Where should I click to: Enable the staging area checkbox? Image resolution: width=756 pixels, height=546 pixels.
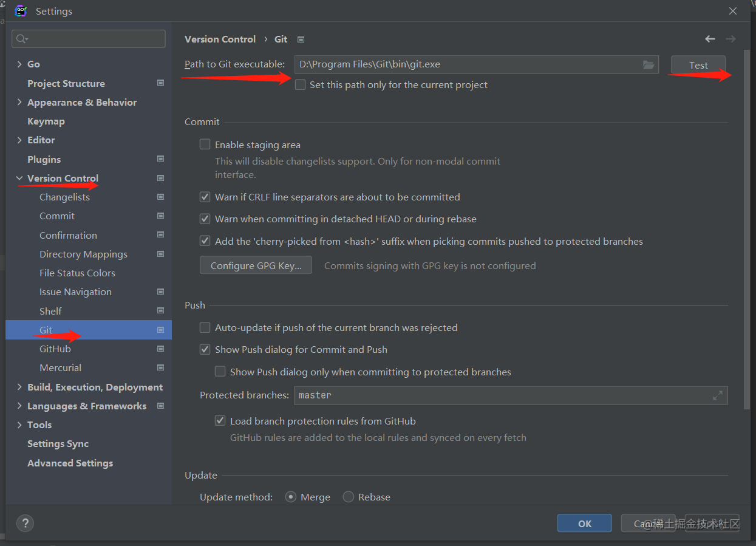[205, 145]
